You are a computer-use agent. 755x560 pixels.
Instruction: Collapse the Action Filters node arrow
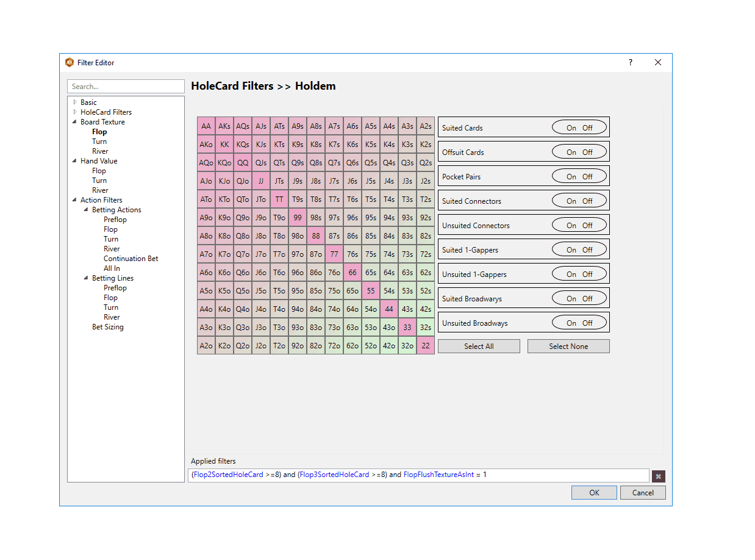click(74, 200)
